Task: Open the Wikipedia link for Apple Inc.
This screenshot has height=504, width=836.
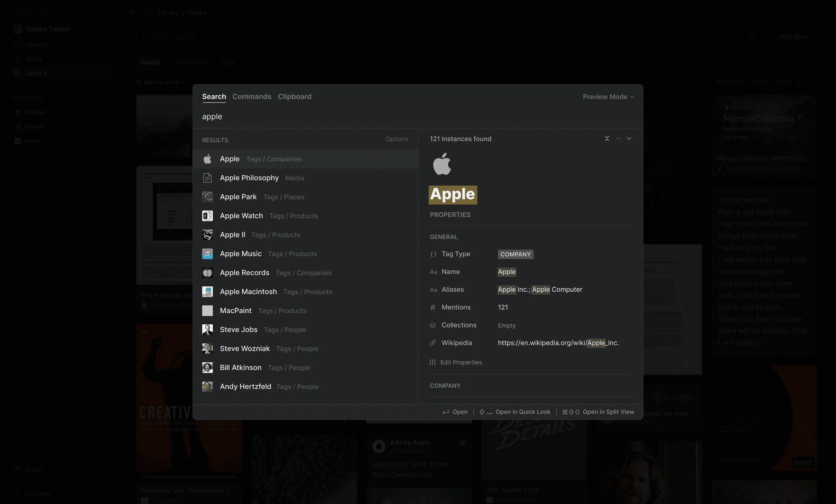Action: pyautogui.click(x=558, y=343)
